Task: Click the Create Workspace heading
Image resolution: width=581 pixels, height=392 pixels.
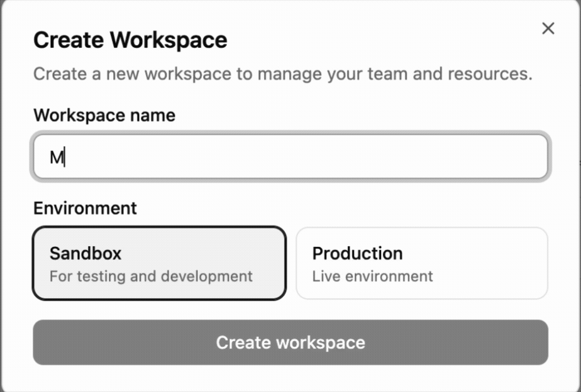Action: [130, 40]
